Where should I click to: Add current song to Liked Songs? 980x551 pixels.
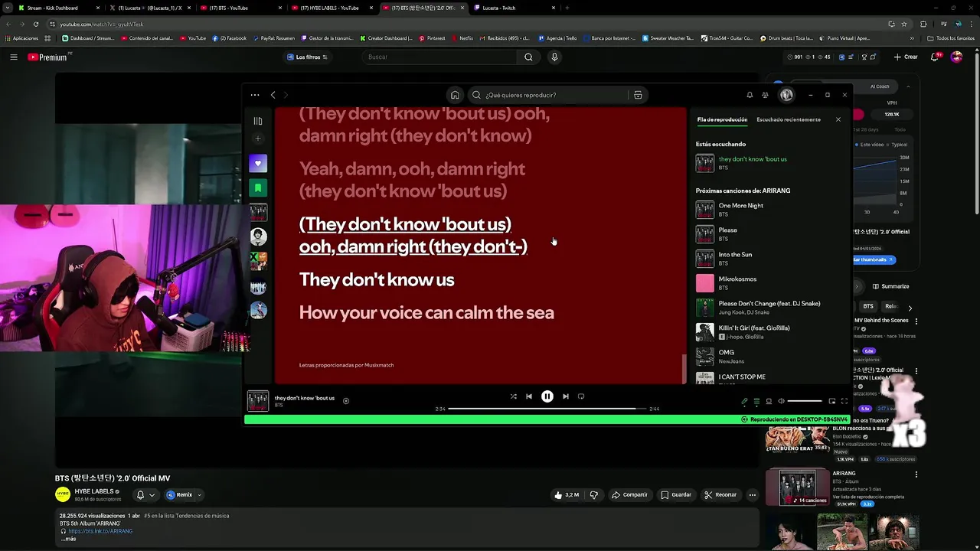click(346, 400)
